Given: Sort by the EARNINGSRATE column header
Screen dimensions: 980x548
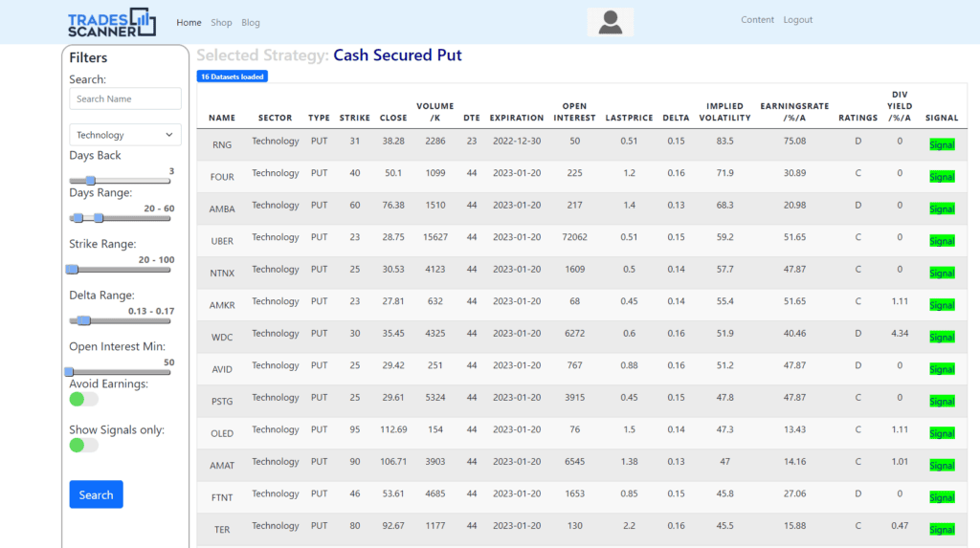Looking at the screenshot, I should (x=794, y=112).
